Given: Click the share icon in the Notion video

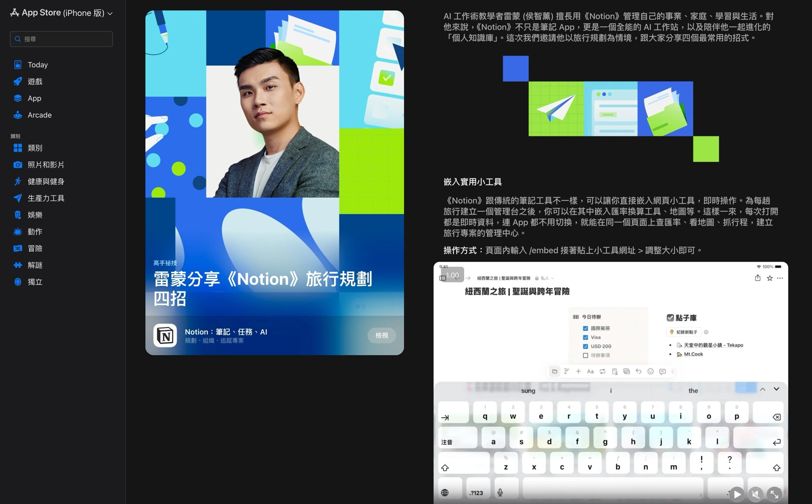Looking at the screenshot, I should tap(758, 278).
